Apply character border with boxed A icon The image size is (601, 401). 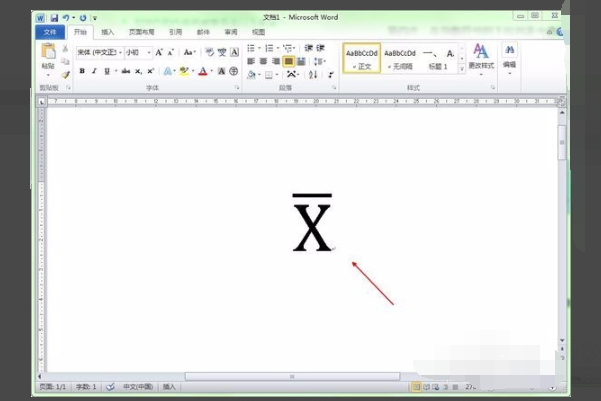pos(234,52)
